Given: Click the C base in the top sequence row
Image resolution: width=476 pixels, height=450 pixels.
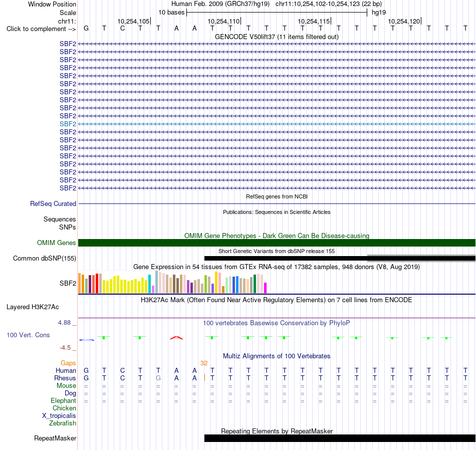Looking at the screenshot, I should (122, 29).
